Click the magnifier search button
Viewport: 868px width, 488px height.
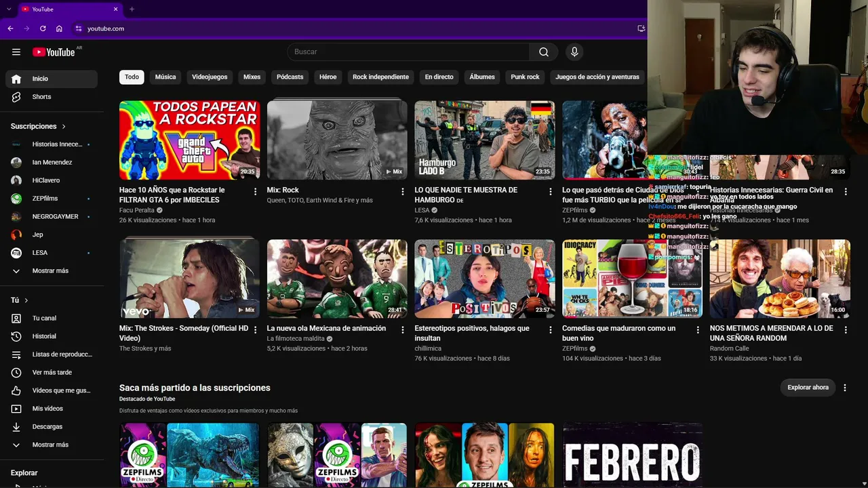pyautogui.click(x=544, y=52)
